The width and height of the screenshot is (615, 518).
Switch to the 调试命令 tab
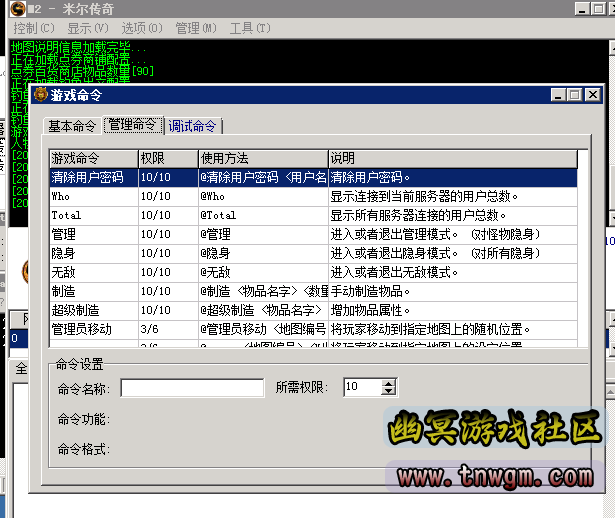[x=193, y=126]
